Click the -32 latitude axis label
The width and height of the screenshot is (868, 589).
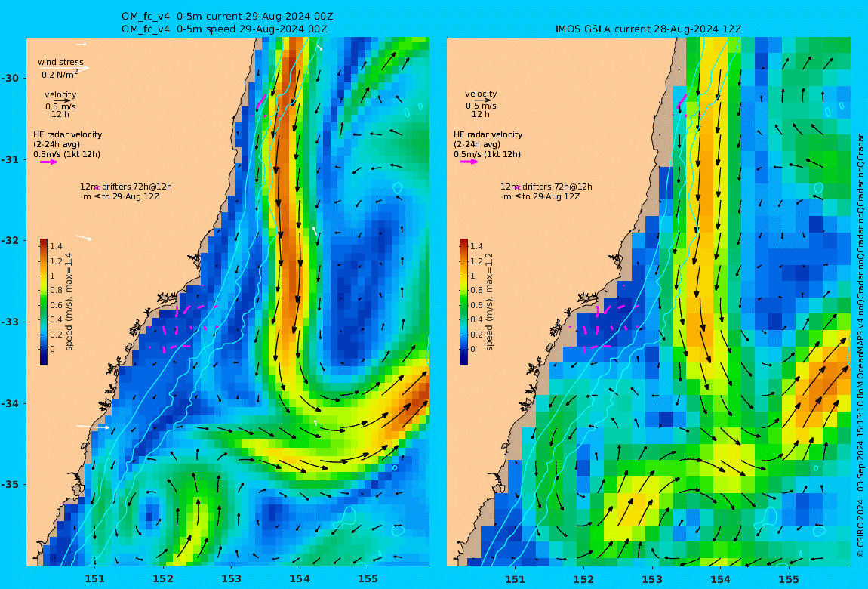click(x=10, y=242)
